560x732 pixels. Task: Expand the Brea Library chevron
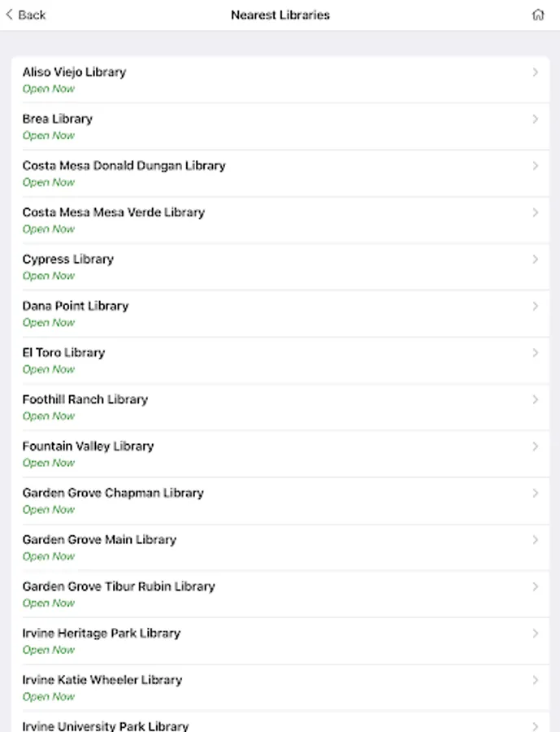tap(535, 119)
